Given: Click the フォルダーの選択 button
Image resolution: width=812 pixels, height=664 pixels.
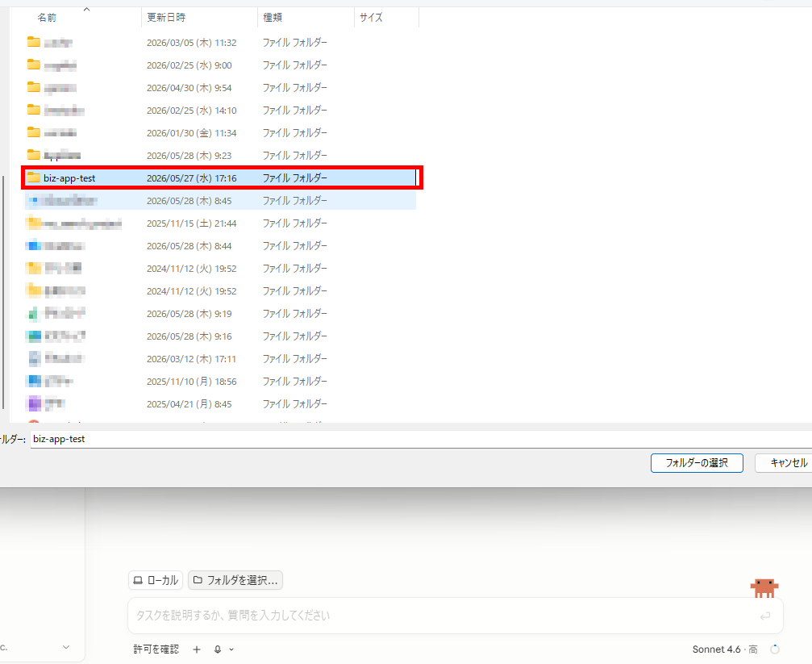Looking at the screenshot, I should [697, 463].
